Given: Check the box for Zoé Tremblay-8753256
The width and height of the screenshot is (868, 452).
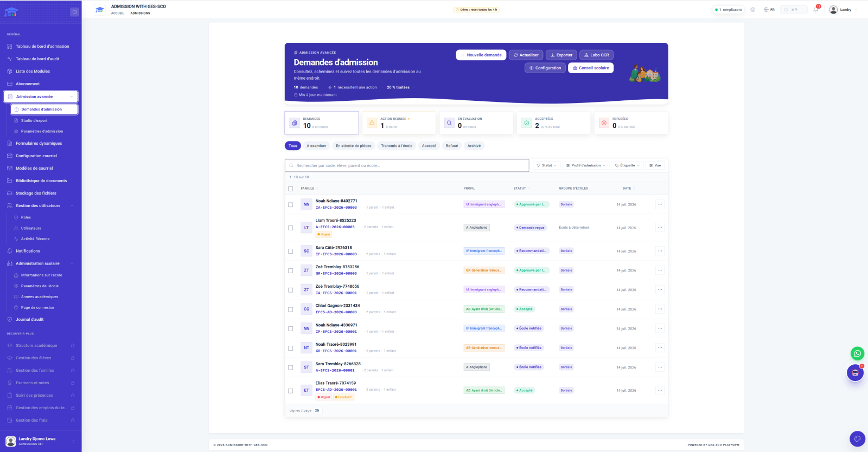Looking at the screenshot, I should 290,270.
